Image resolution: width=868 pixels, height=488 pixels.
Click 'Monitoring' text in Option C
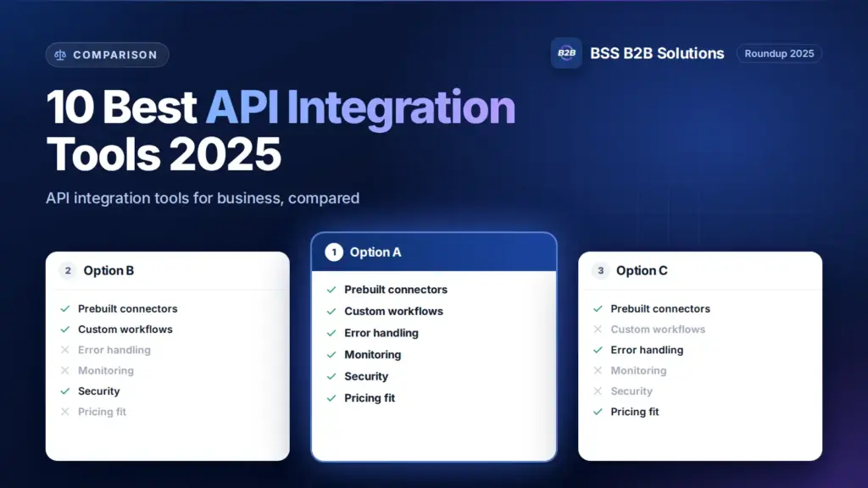pyautogui.click(x=638, y=371)
